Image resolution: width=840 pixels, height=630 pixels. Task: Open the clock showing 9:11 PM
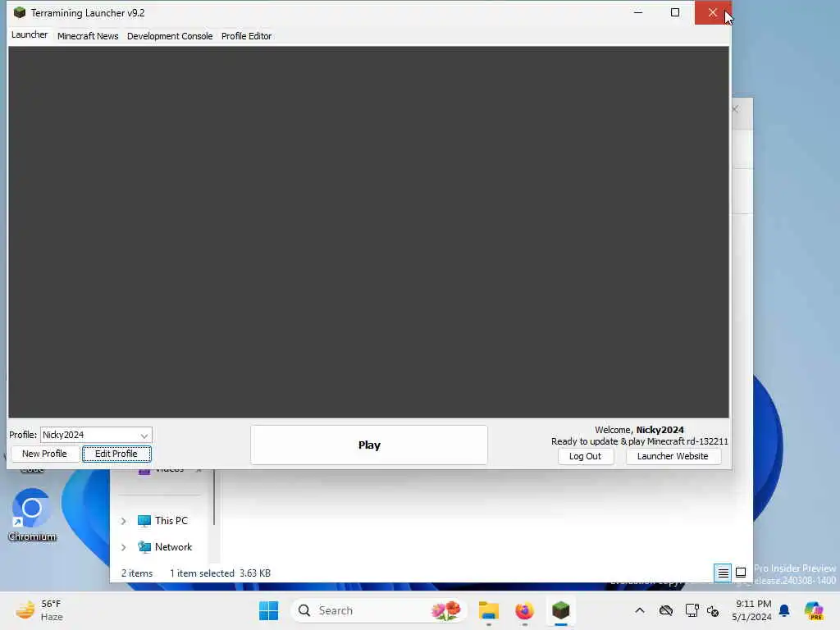coord(752,610)
